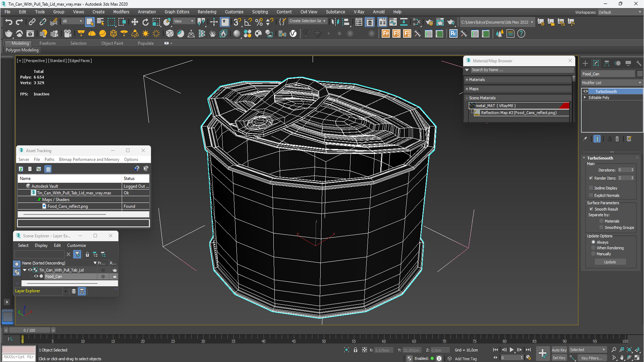Click Key Filters button
Viewport: 644px width, 362px height.
tap(592, 358)
